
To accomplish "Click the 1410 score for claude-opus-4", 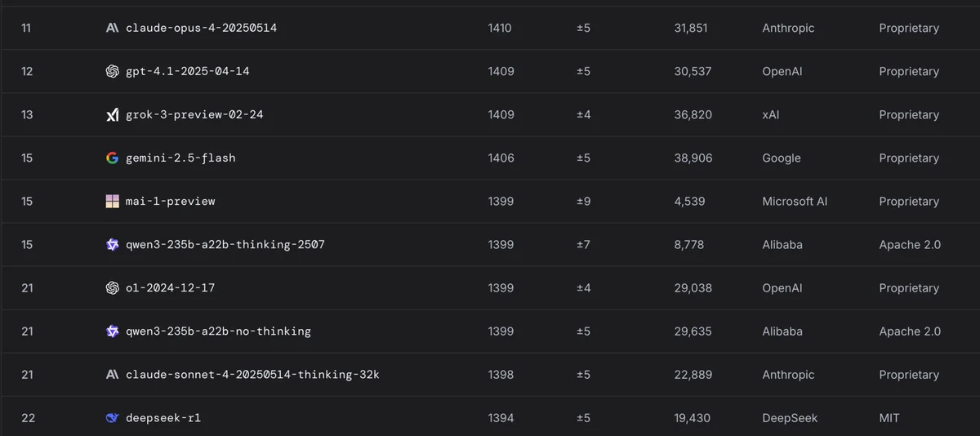I will (500, 29).
